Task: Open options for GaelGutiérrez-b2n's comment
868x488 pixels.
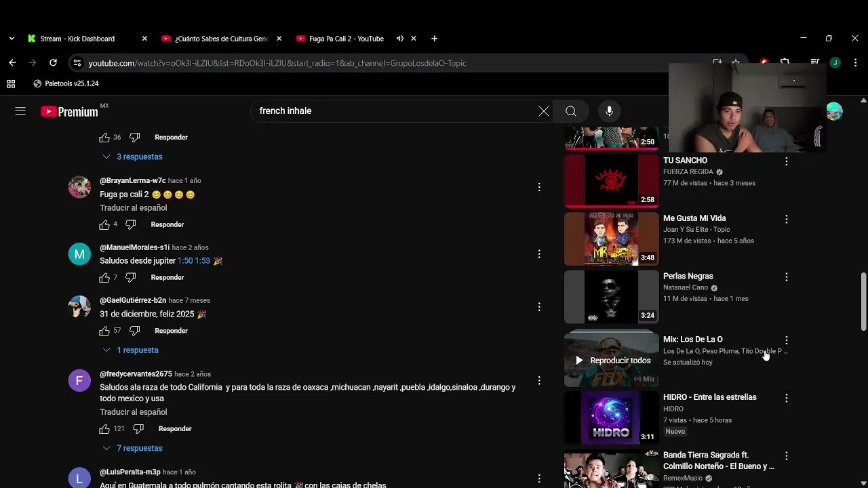Action: coord(539,306)
